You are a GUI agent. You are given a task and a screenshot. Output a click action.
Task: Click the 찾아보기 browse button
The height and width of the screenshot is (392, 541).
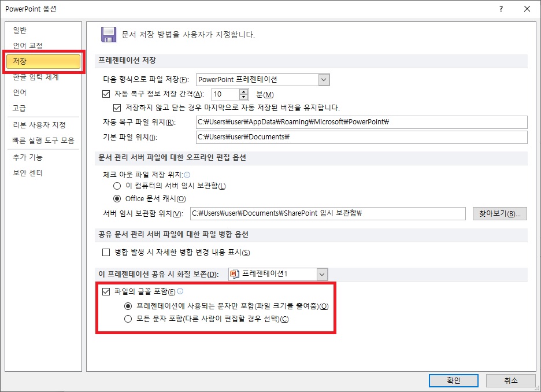tap(499, 213)
